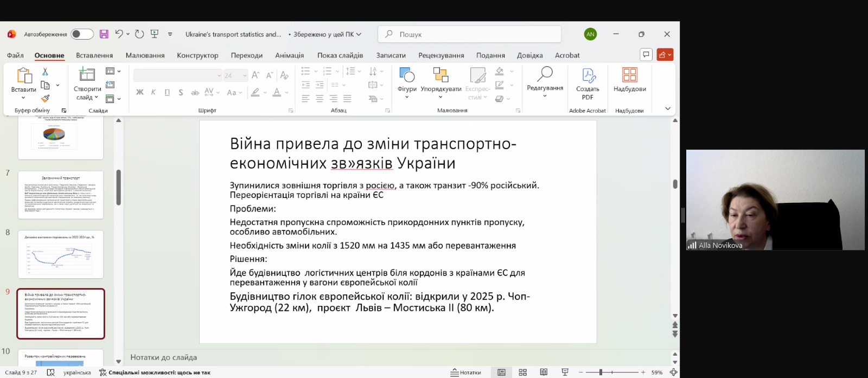Screen dimensions: 868x378
Task: Click the Format Painter brush icon
Action: 46,98
